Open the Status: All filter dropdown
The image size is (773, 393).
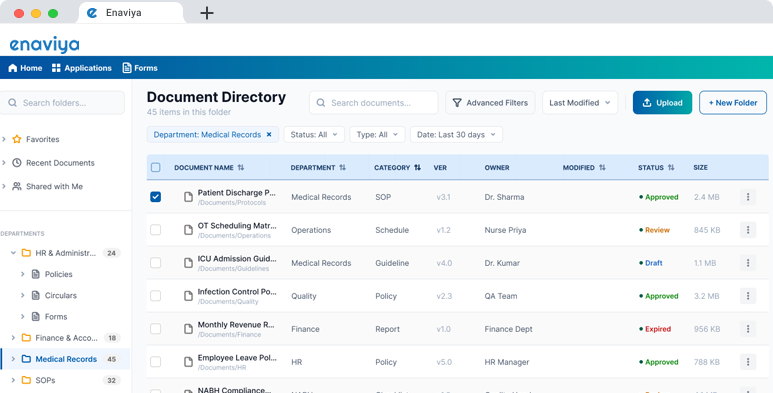[314, 135]
